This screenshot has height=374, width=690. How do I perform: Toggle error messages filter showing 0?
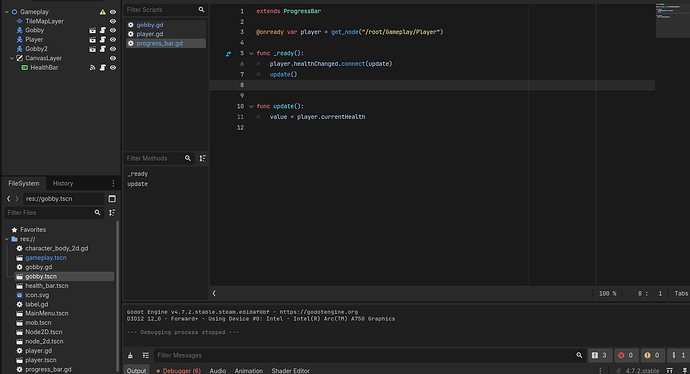626,356
